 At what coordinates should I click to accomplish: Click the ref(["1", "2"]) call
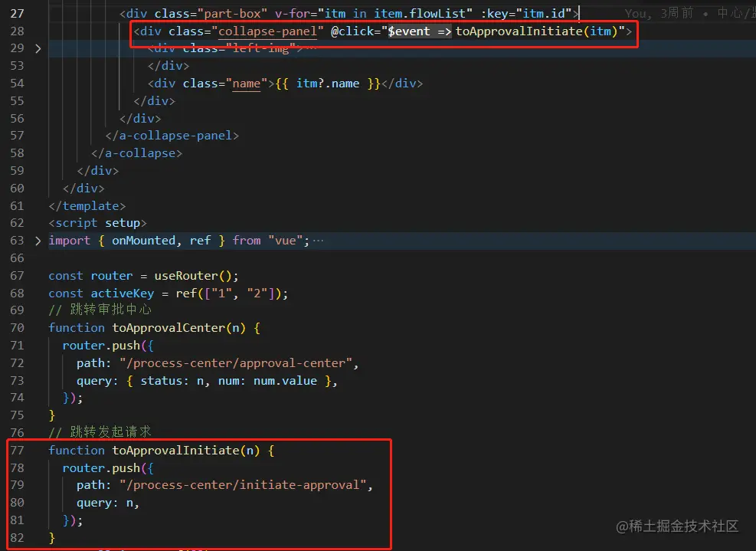pos(228,294)
